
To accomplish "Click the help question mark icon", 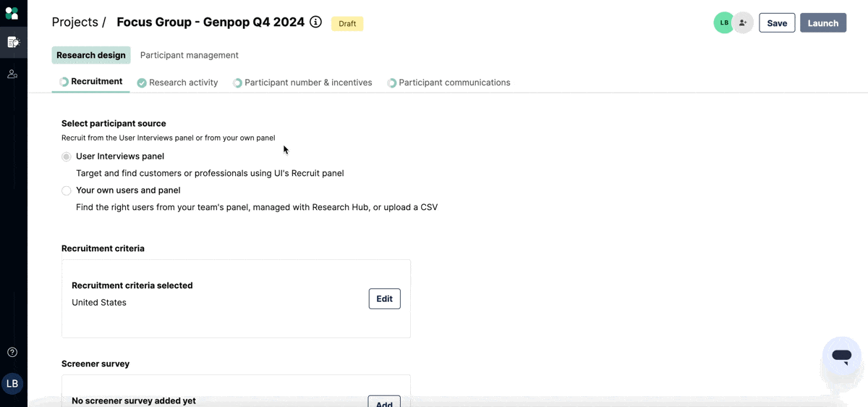I will pos(12,352).
